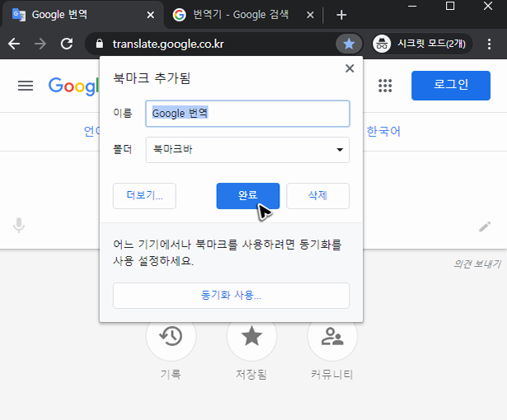
Task: Open a new tab with plus button
Action: pyautogui.click(x=341, y=15)
